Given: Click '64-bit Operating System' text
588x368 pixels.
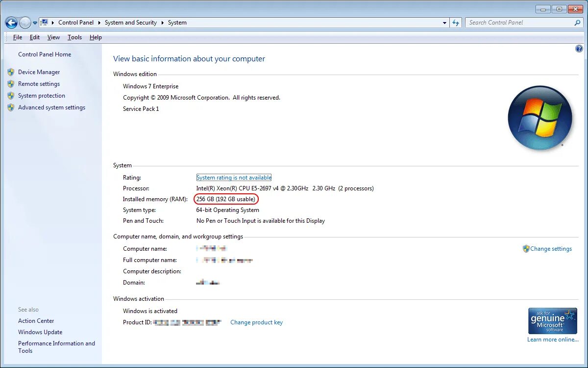Looking at the screenshot, I should [228, 210].
